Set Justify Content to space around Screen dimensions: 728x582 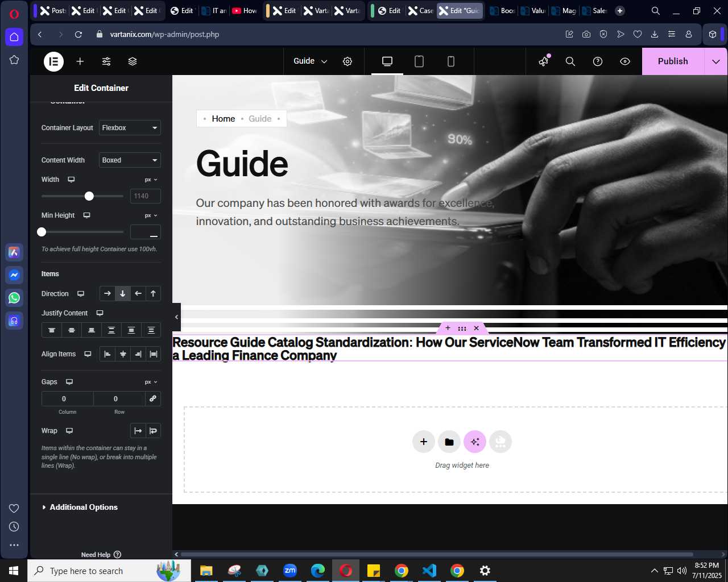click(131, 330)
